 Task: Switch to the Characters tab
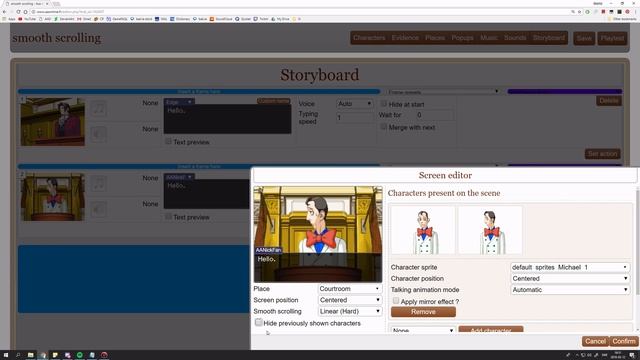point(369,38)
